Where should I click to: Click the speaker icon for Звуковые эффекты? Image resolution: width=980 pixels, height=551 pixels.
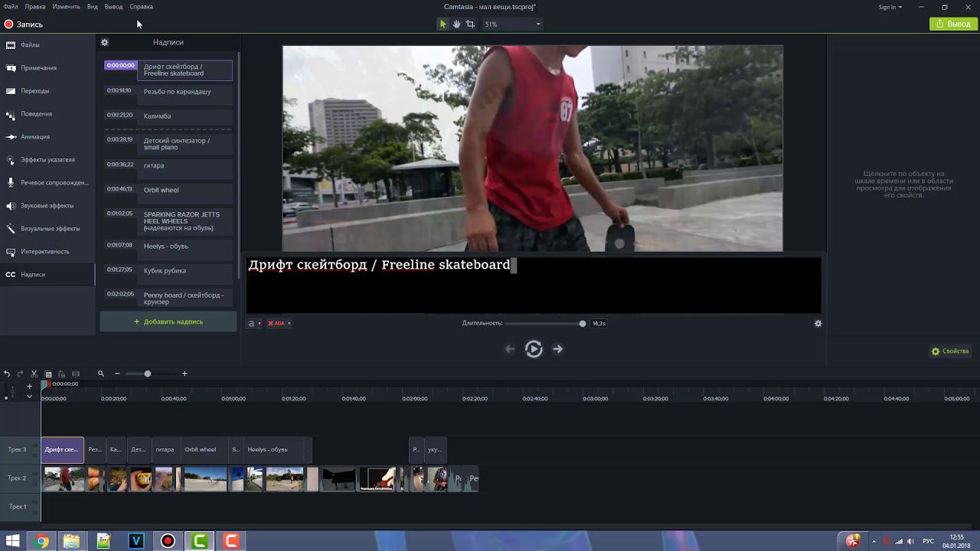point(11,206)
